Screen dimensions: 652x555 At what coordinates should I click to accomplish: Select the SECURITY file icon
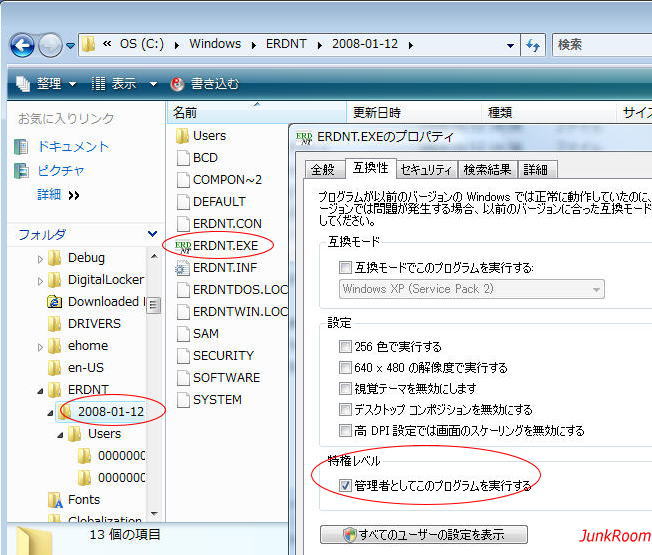[183, 356]
